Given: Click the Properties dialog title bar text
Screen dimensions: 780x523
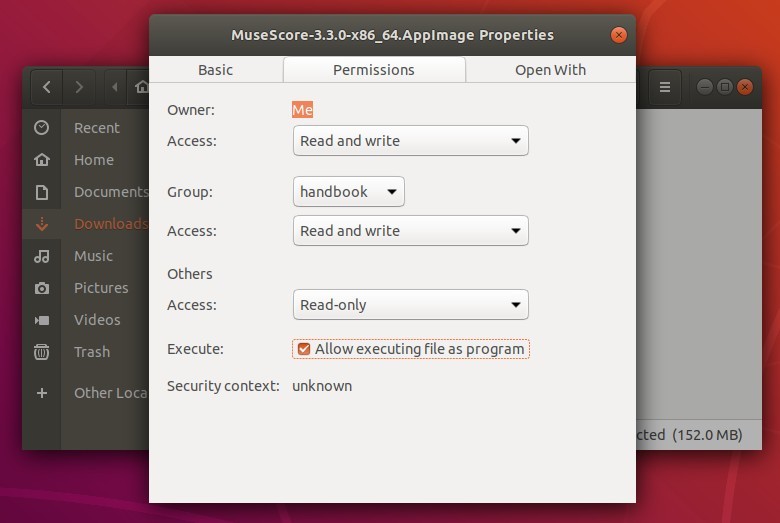Looking at the screenshot, I should (392, 35).
